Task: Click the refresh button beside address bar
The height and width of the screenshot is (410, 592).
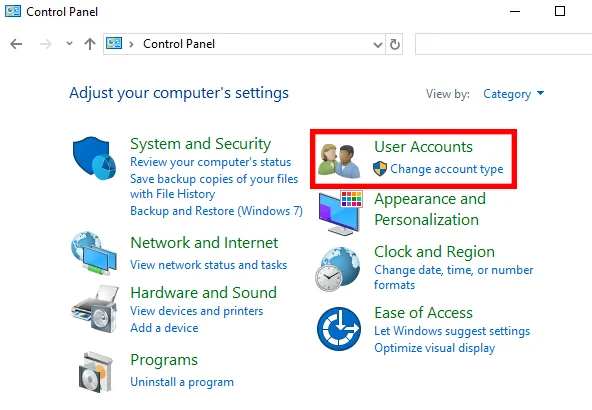Action: pos(395,44)
